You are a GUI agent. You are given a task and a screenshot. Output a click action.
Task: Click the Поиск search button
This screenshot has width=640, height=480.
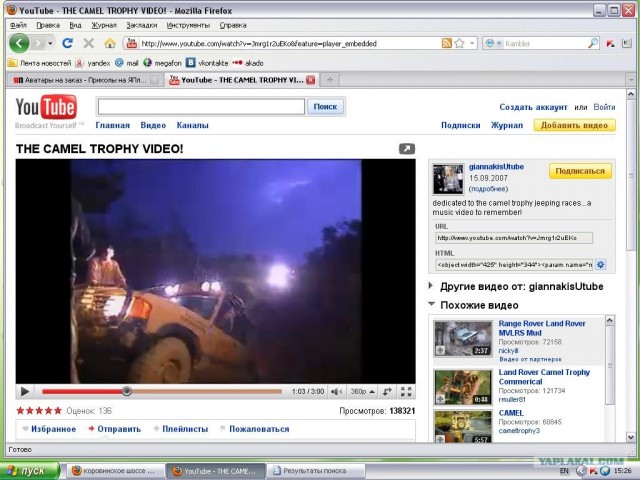(325, 107)
